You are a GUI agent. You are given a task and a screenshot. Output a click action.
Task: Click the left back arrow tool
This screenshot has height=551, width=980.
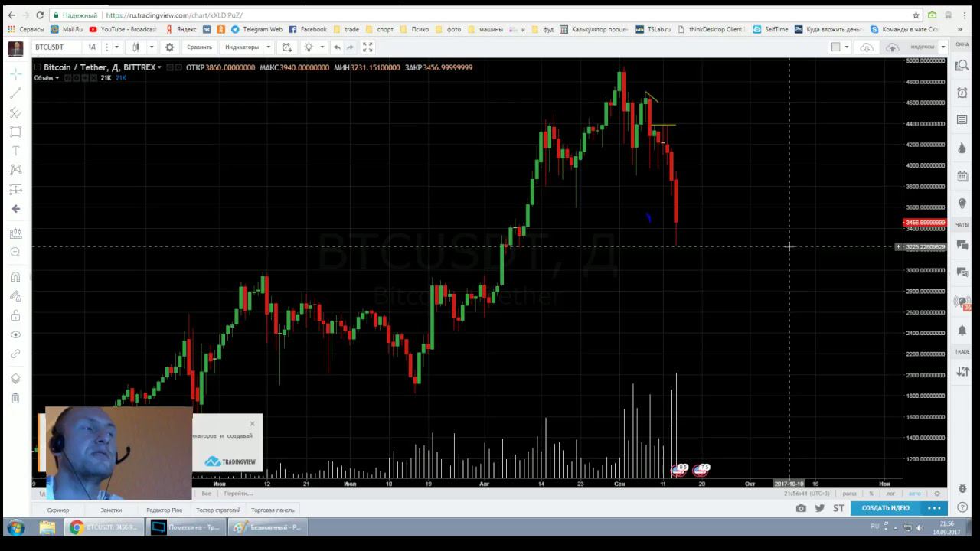[x=15, y=209]
